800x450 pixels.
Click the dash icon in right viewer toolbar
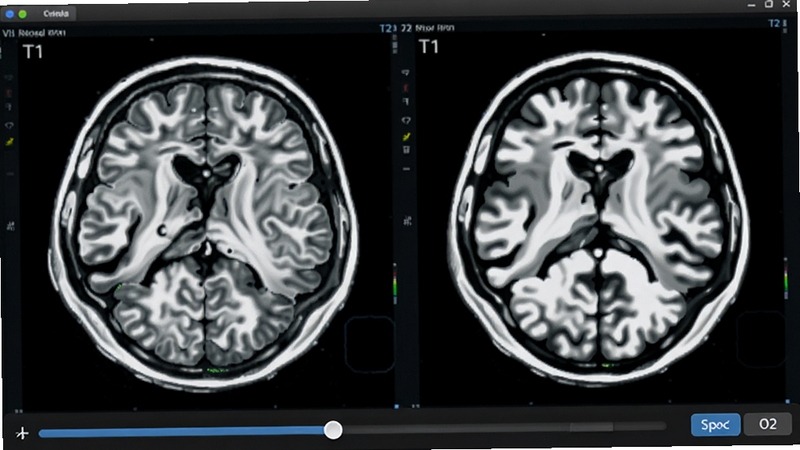406,169
